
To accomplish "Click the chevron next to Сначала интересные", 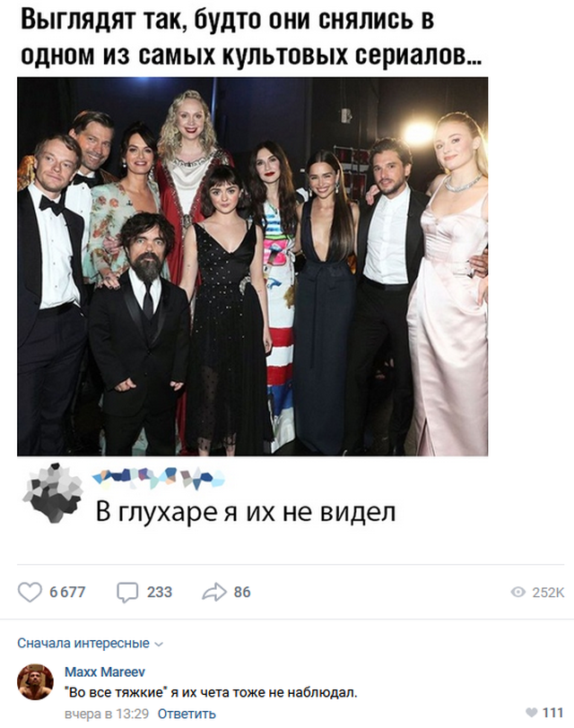I will click(x=159, y=645).
